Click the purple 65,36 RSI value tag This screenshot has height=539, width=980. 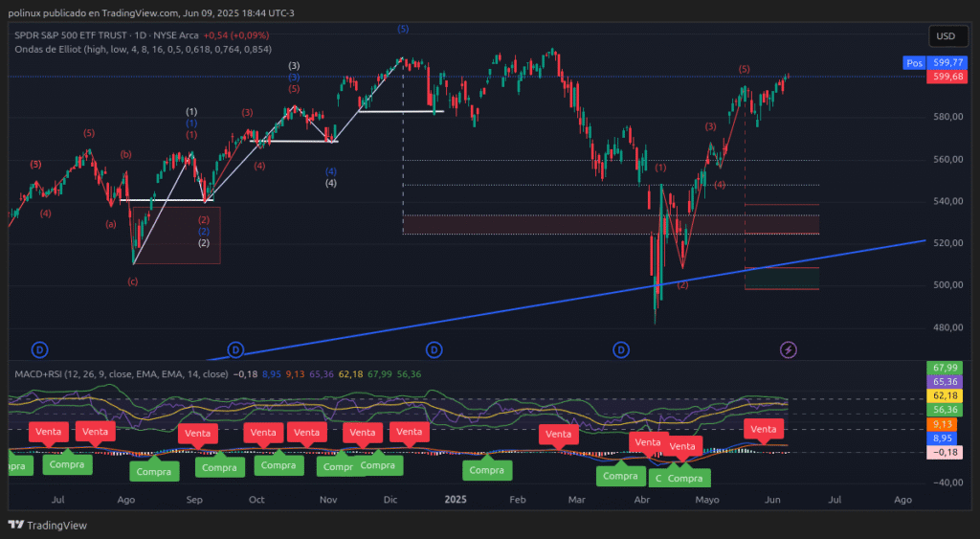(x=945, y=381)
